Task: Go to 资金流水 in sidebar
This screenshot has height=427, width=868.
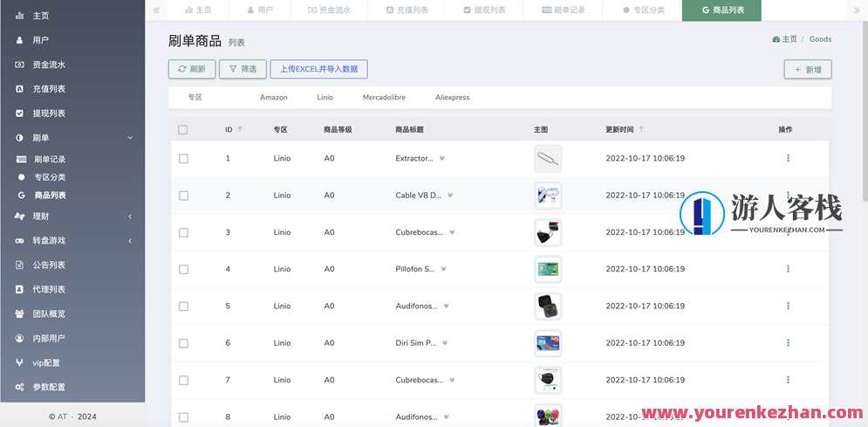Action: click(72, 65)
